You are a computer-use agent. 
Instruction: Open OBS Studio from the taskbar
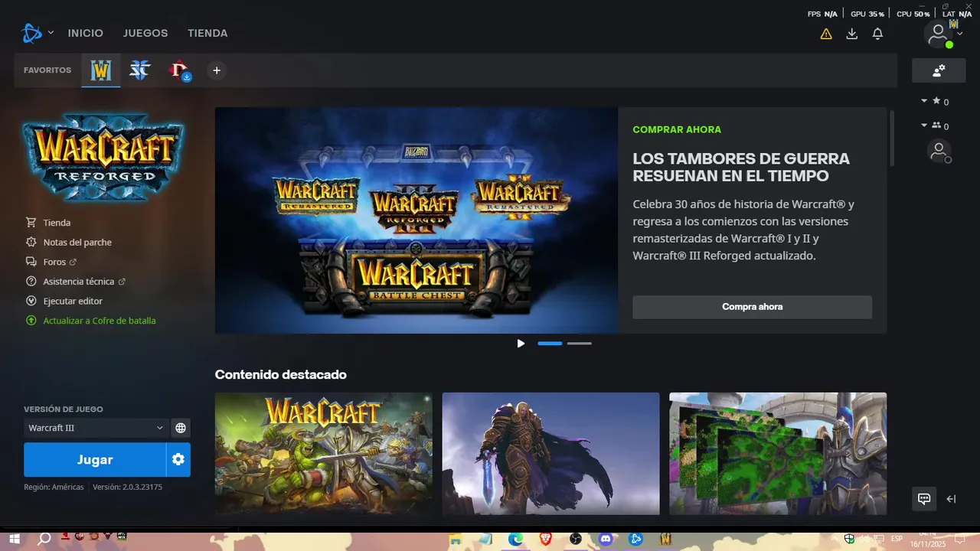(x=576, y=539)
